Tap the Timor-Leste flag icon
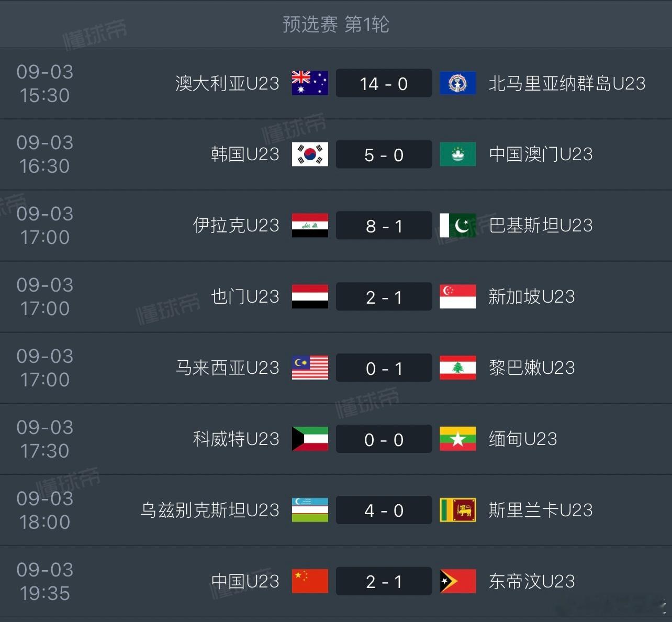672x622 pixels. coord(458,582)
